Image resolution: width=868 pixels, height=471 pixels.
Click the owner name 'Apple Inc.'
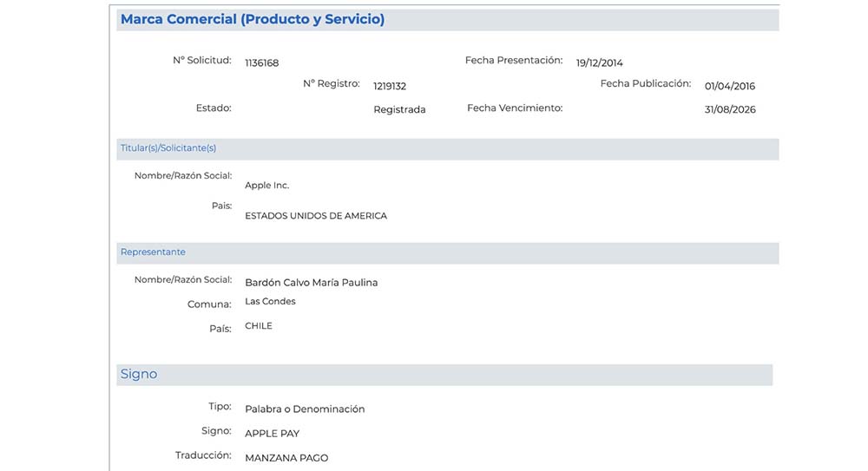pyautogui.click(x=266, y=186)
